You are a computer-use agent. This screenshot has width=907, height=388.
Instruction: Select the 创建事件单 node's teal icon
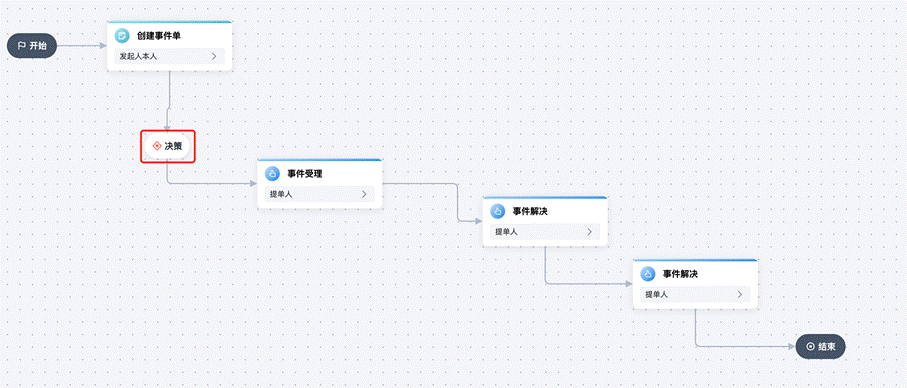121,36
